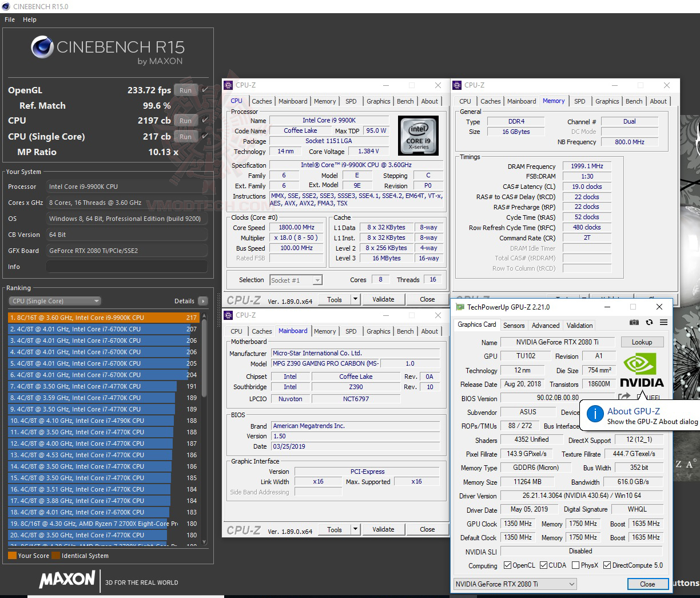Run the OpenGL benchmark in Cinebench
This screenshot has width=700, height=598.
click(x=185, y=90)
